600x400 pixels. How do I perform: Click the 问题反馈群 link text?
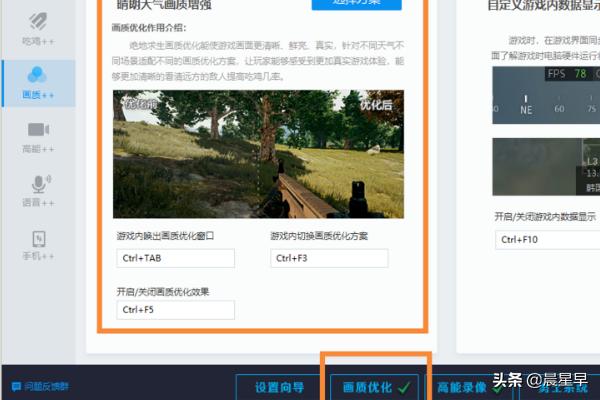point(47,387)
